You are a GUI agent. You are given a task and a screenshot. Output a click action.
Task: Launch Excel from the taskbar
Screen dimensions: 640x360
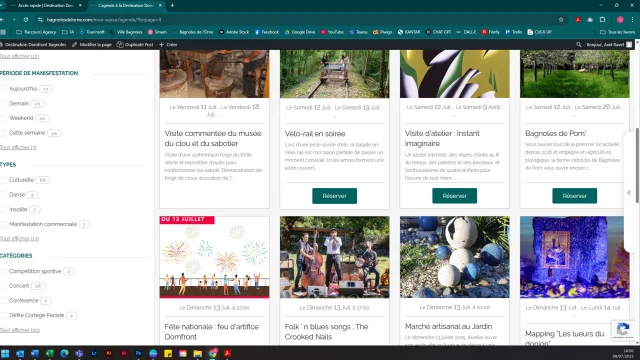pos(49,353)
